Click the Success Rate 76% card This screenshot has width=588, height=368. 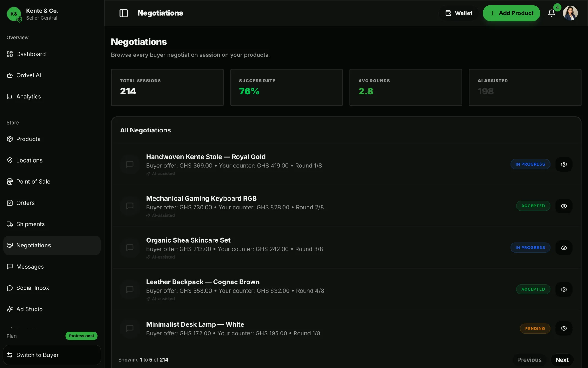286,88
